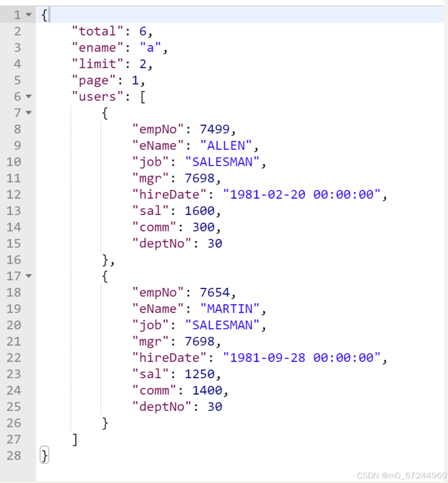The height and width of the screenshot is (483, 448).
Task: Click the "users" key on line 6
Action: 98,97
